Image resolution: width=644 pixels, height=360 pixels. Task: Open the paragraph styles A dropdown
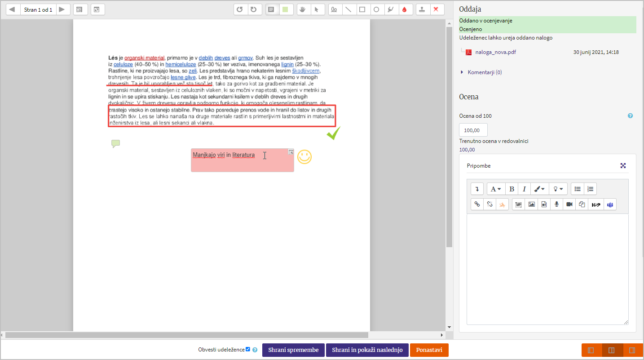click(x=496, y=189)
